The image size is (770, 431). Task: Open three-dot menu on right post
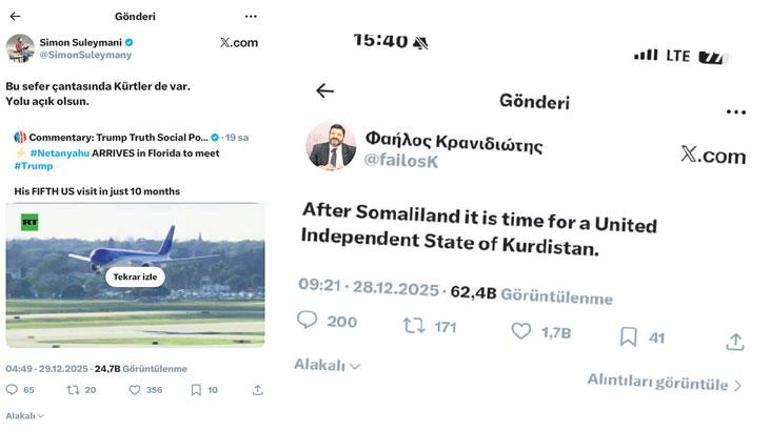point(735,112)
